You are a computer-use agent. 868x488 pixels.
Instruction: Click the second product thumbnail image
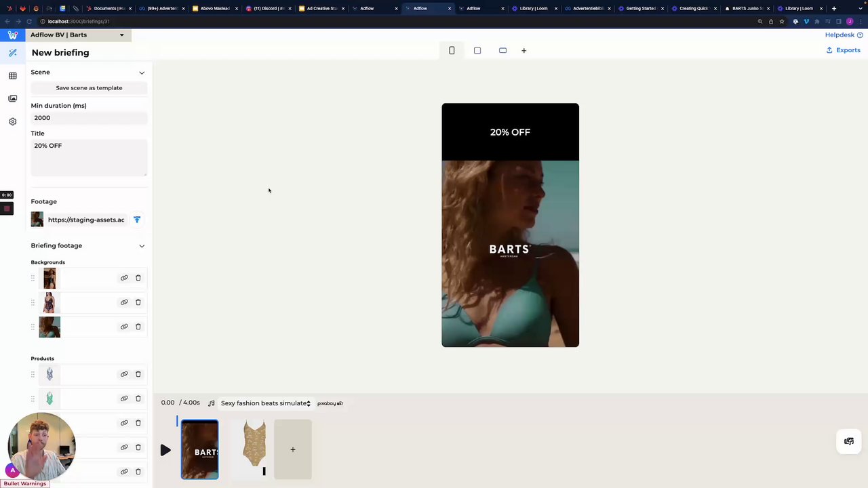click(x=50, y=399)
